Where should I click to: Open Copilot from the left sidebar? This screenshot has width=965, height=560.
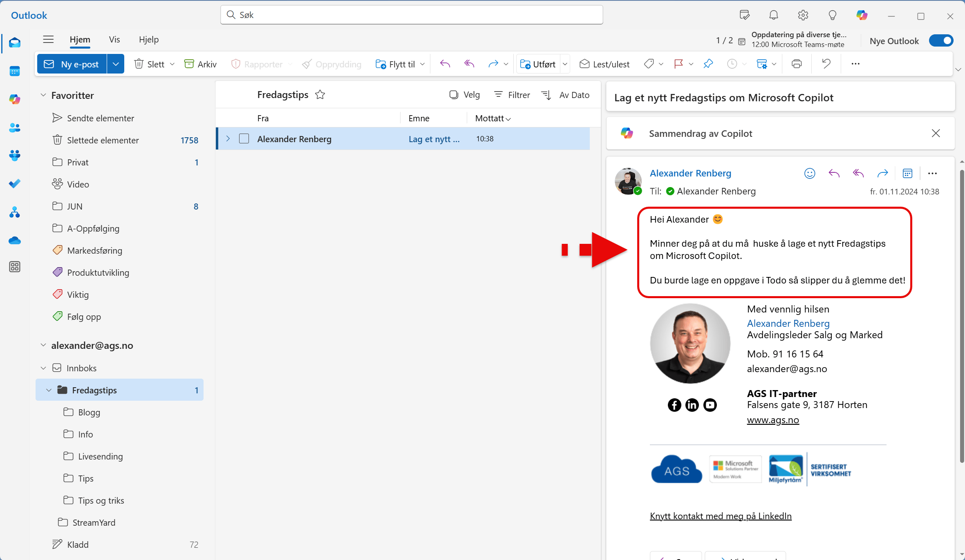click(15, 99)
